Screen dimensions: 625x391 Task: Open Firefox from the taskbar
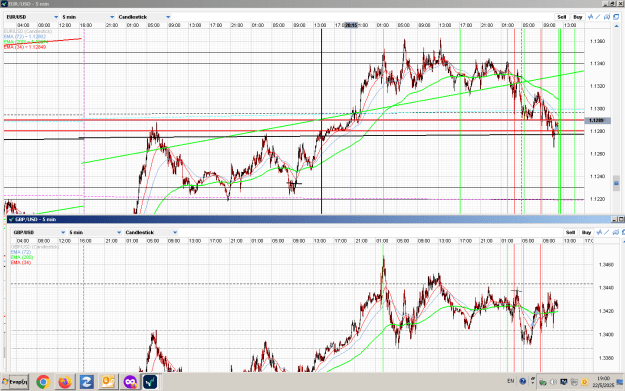(x=65, y=382)
